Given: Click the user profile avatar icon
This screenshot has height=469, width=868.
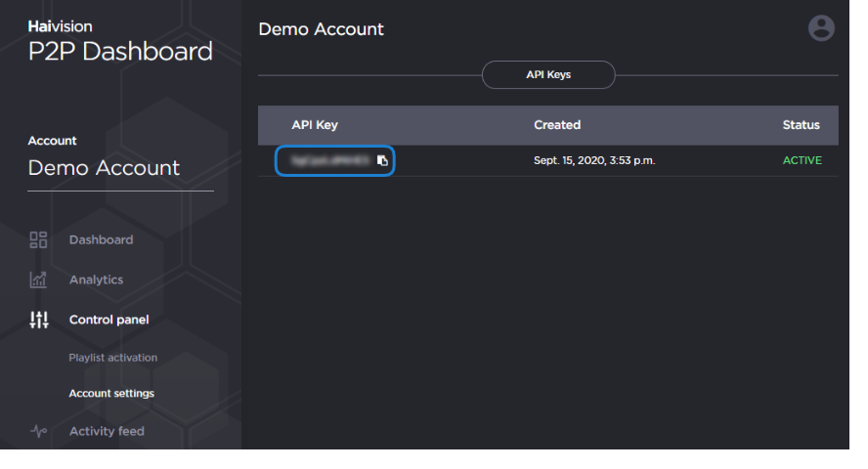Looking at the screenshot, I should coord(821,28).
